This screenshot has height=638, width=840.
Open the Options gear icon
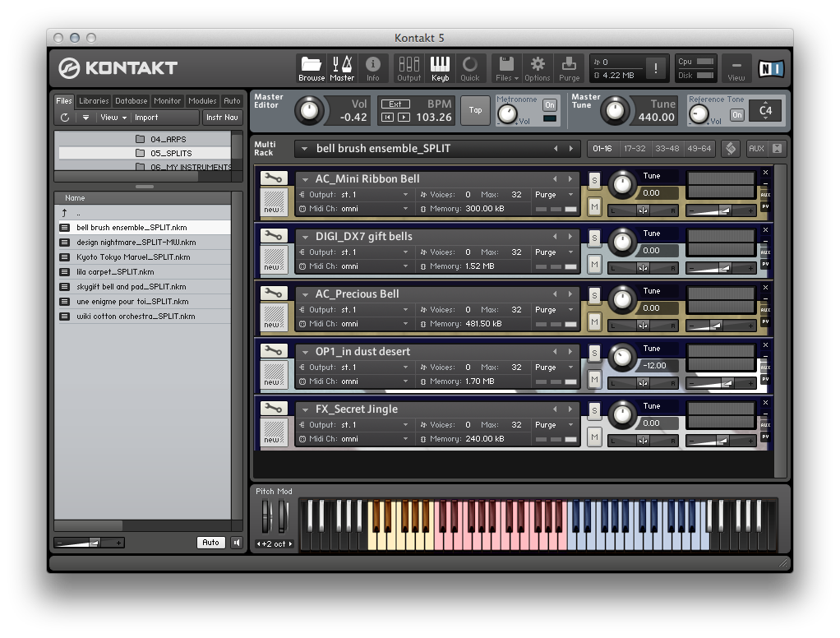click(538, 68)
